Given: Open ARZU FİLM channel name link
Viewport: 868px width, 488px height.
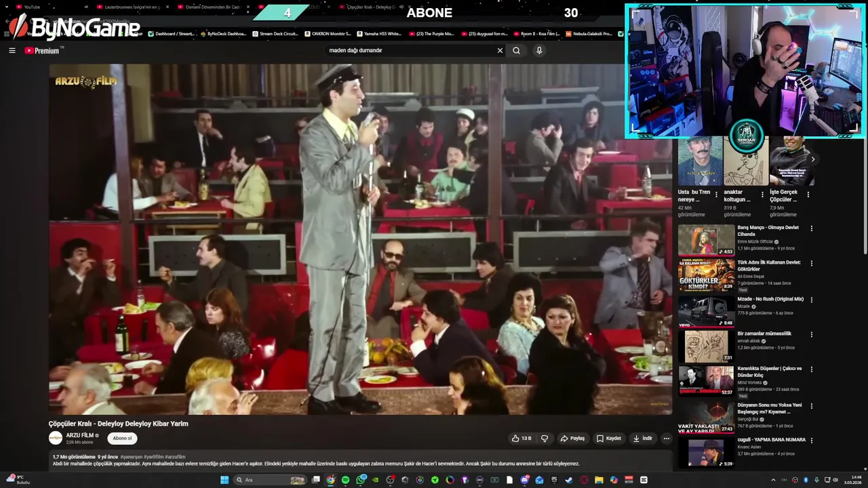Looking at the screenshot, I should (80, 435).
